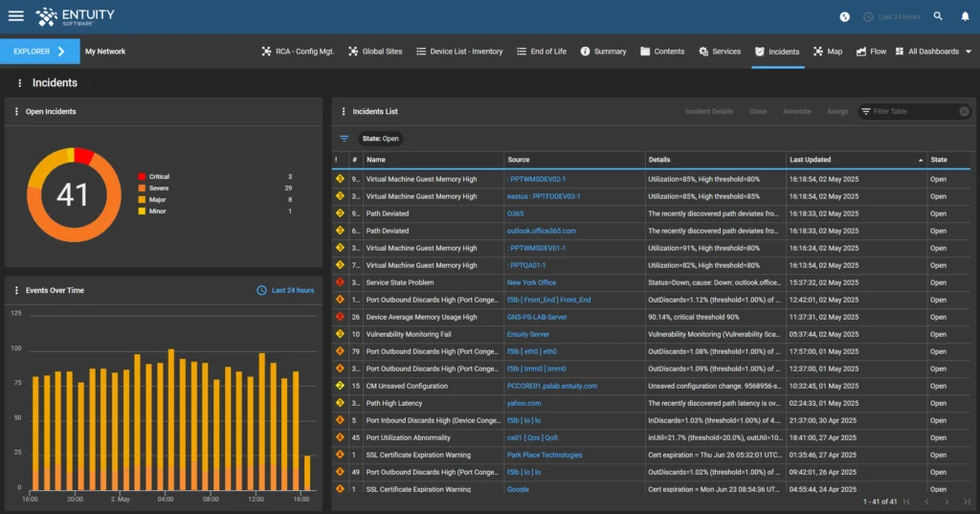
Task: Open the notifications bell
Action: click(x=965, y=16)
